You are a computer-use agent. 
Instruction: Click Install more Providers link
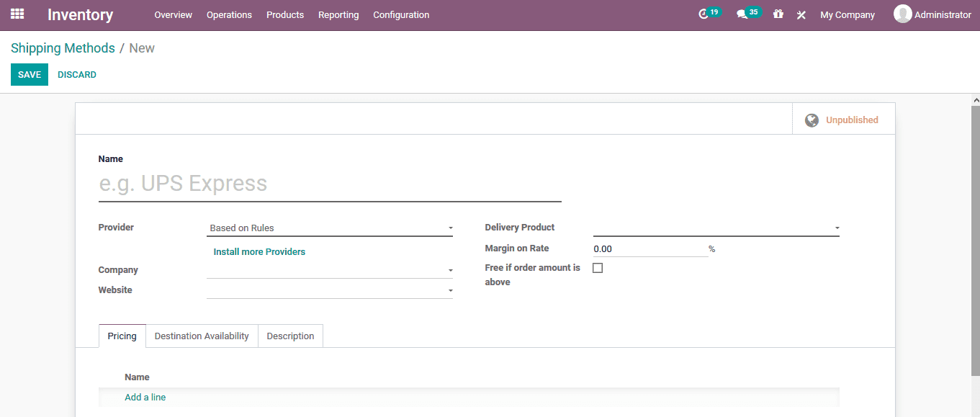259,252
